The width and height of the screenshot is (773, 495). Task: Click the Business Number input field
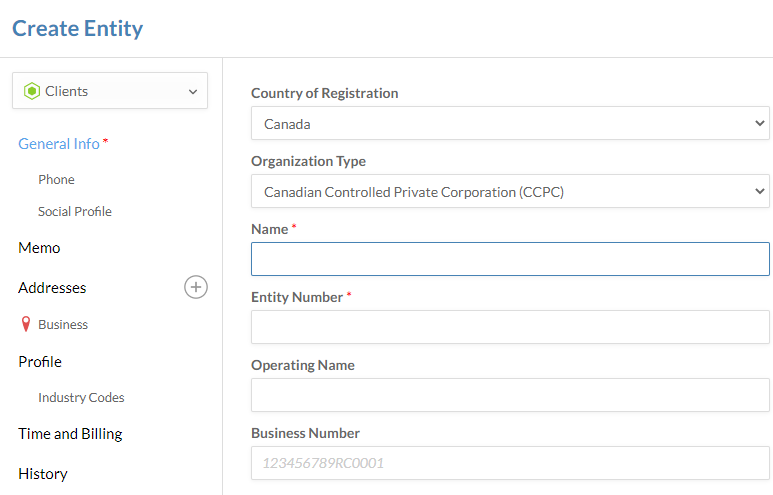(x=509, y=463)
